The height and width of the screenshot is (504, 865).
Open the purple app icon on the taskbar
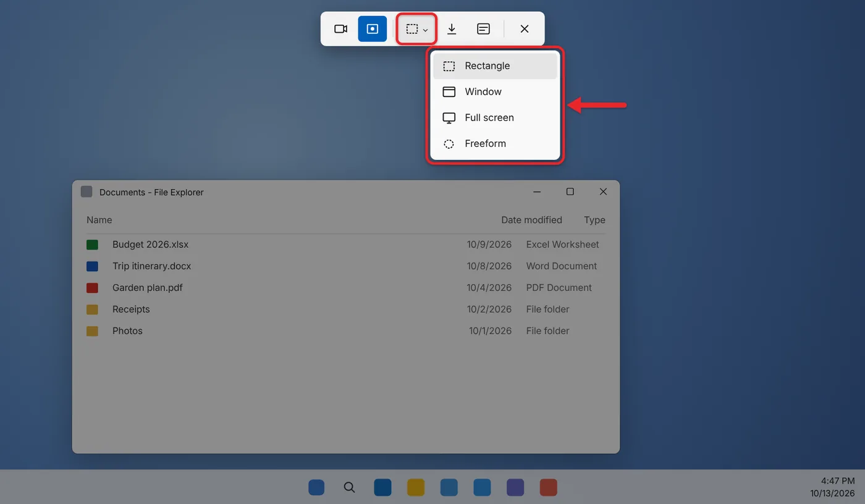coord(515,487)
